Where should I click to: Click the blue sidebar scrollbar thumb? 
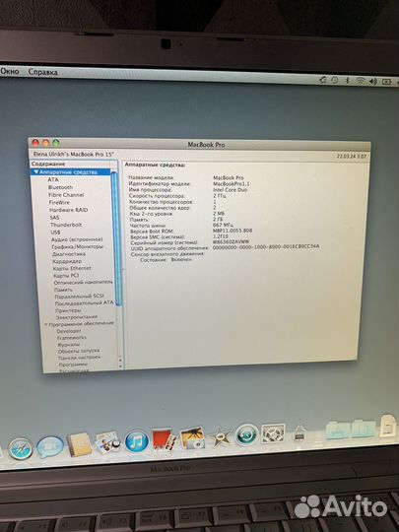pyautogui.click(x=116, y=238)
